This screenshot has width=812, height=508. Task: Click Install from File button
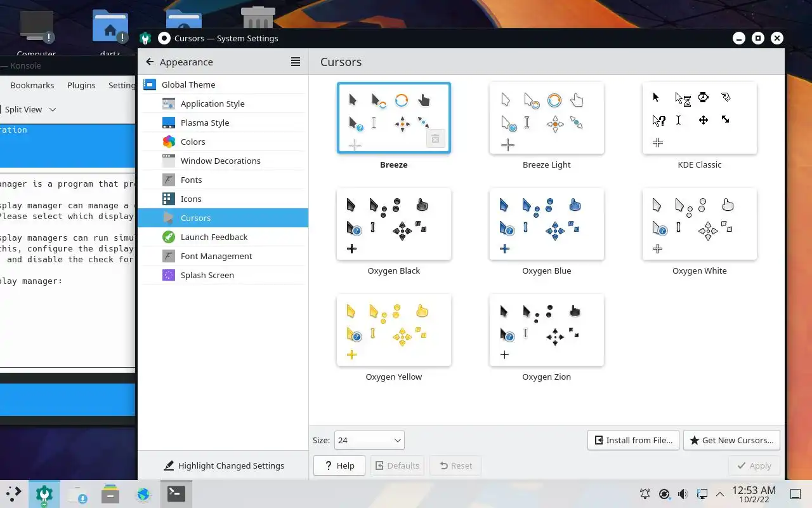[633, 440]
